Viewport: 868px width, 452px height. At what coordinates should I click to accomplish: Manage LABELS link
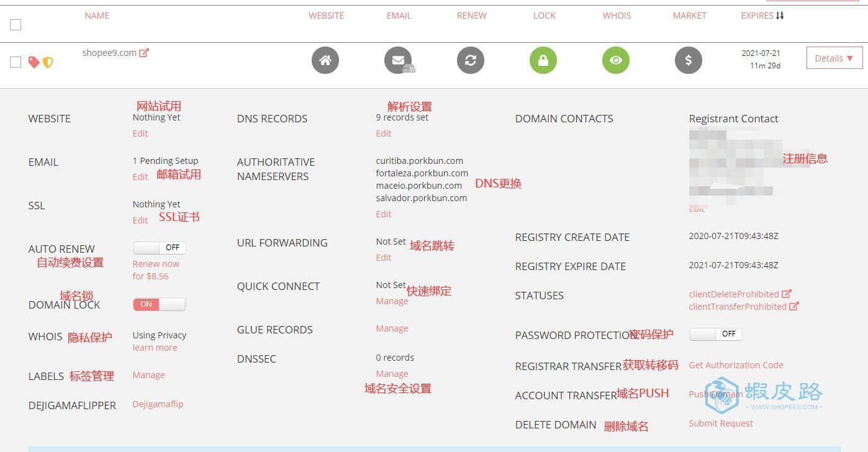pos(148,375)
